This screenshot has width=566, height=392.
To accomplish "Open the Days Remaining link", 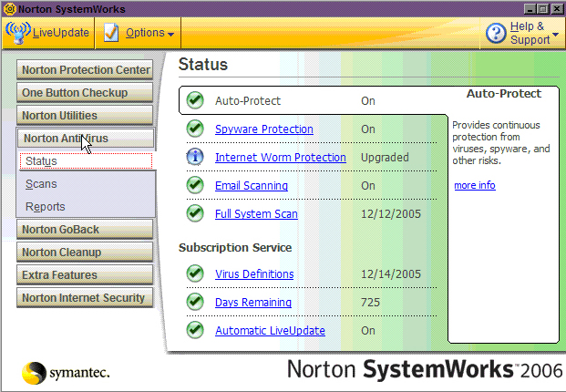I will pyautogui.click(x=253, y=302).
